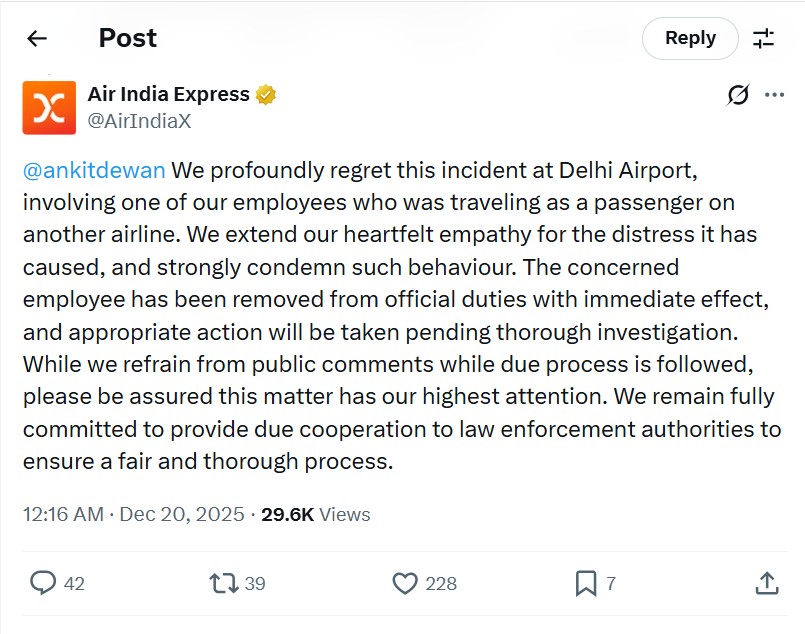Viewport: 805px width, 634px height.
Task: Click the gold verified badge
Action: (x=265, y=95)
